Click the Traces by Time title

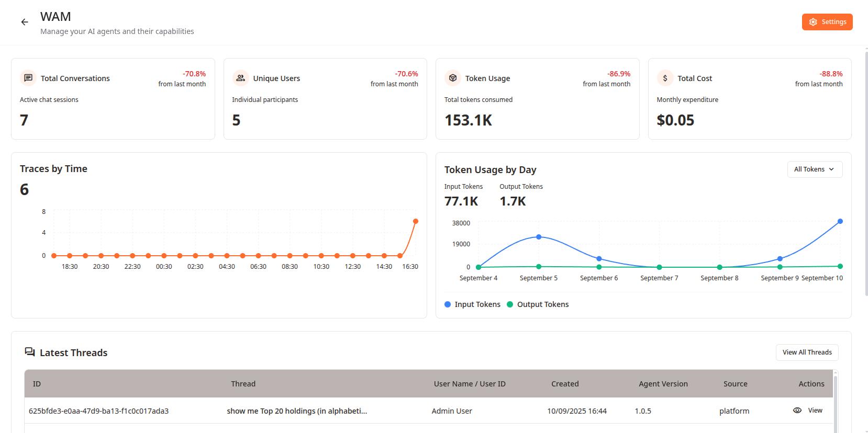point(53,169)
